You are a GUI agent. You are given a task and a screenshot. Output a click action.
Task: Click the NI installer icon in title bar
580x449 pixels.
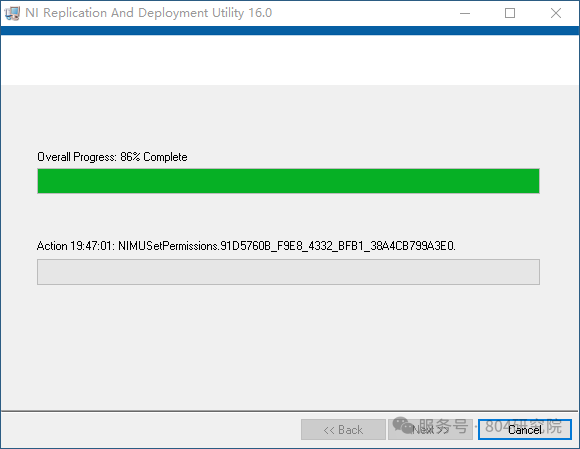coord(12,13)
